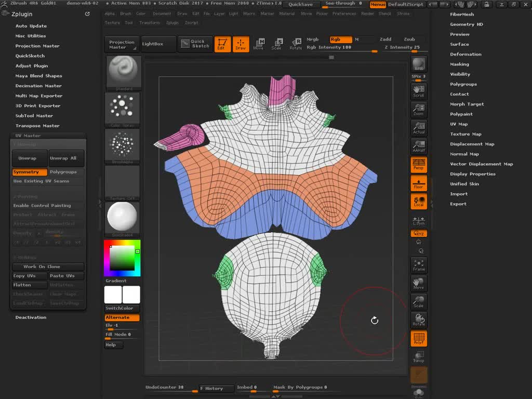This screenshot has width=532, height=399.
Task: Click the Move icon in right shelf
Action: [419, 284]
